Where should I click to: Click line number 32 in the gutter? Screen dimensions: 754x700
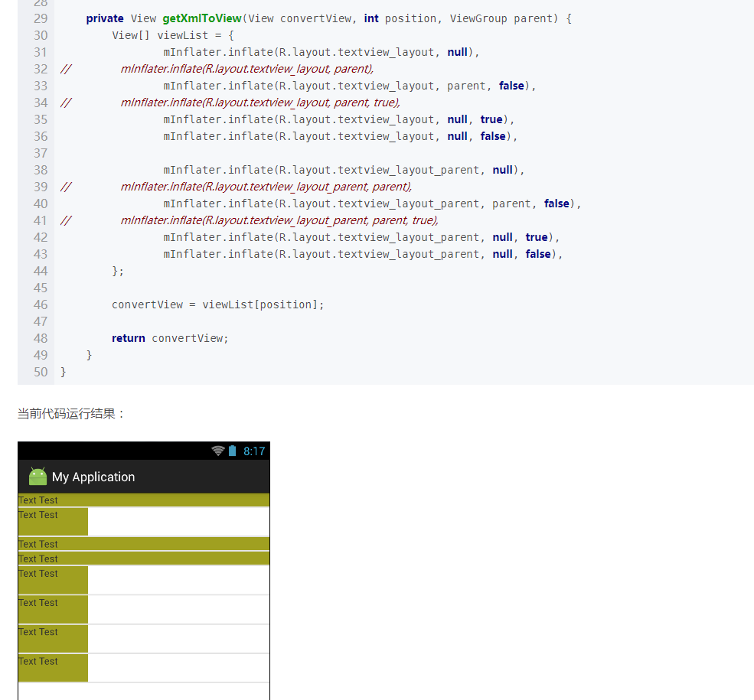click(41, 69)
